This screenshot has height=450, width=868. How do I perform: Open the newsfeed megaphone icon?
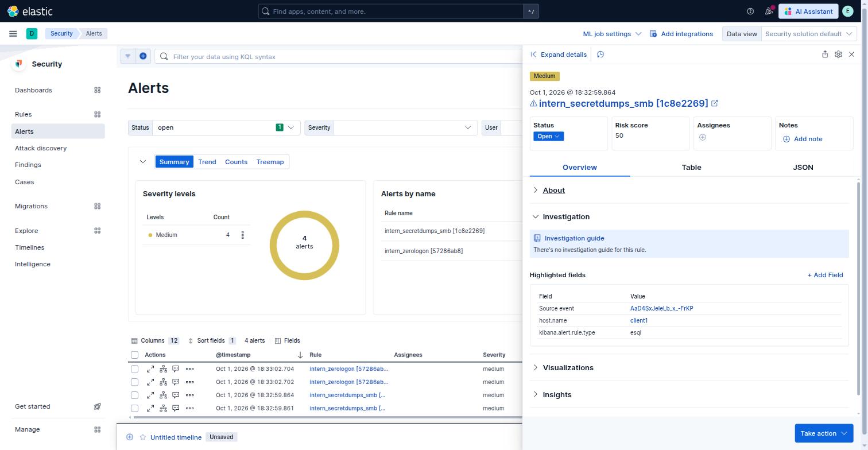point(769,11)
